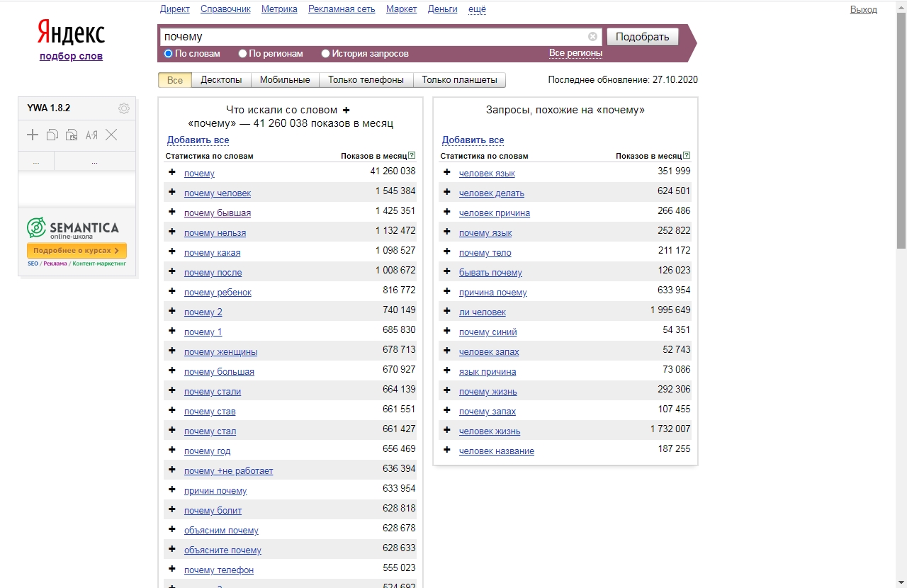Open the 'Рекламная сеть' top link
Image resolution: width=907 pixels, height=588 pixels.
342,9
